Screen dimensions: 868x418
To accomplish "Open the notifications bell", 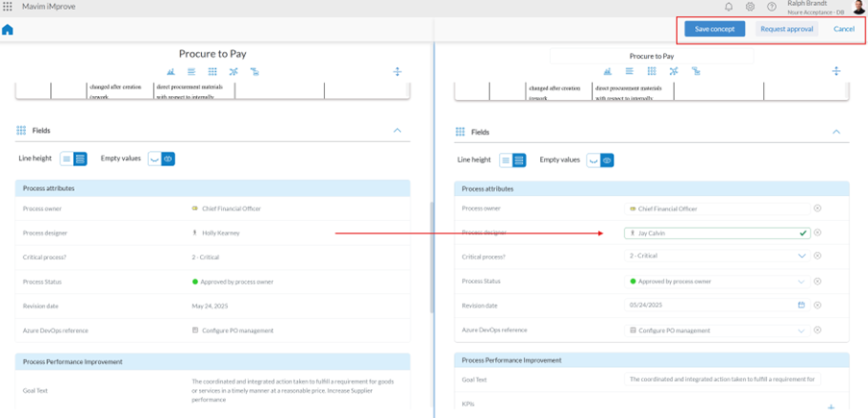I will point(729,7).
